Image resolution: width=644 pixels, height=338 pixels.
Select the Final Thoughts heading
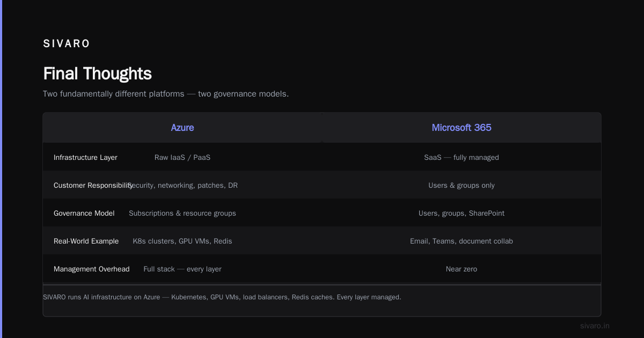(x=97, y=74)
